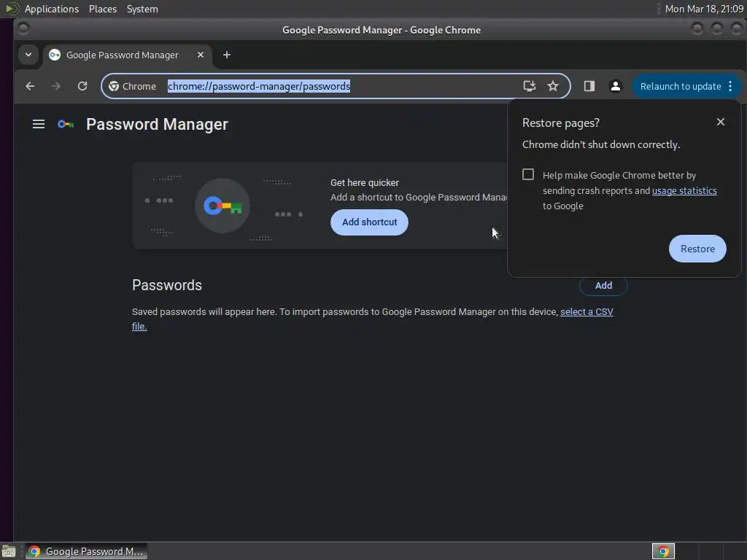Click the install app icon in address bar

coord(530,86)
